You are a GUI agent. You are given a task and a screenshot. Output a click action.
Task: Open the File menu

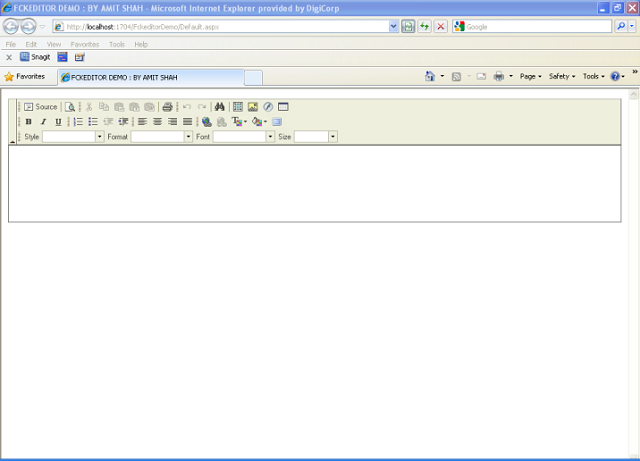click(11, 44)
